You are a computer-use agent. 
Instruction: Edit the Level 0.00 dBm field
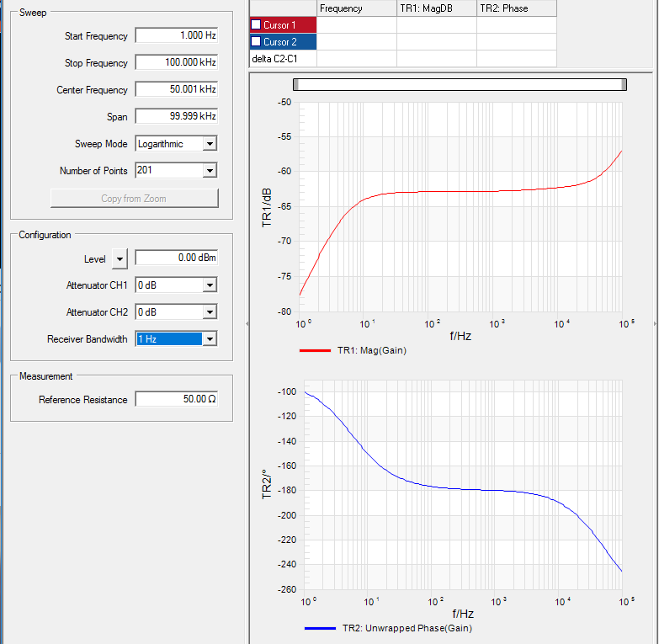click(176, 258)
